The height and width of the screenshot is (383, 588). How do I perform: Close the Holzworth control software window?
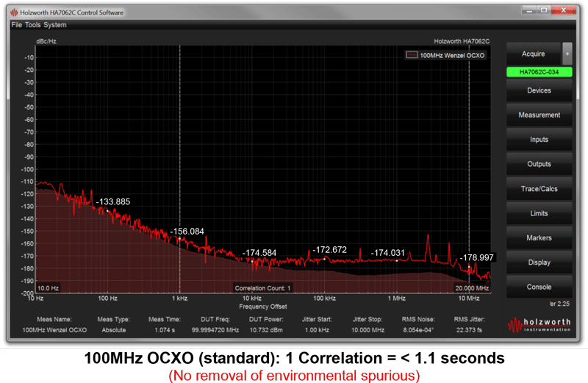tap(563, 10)
